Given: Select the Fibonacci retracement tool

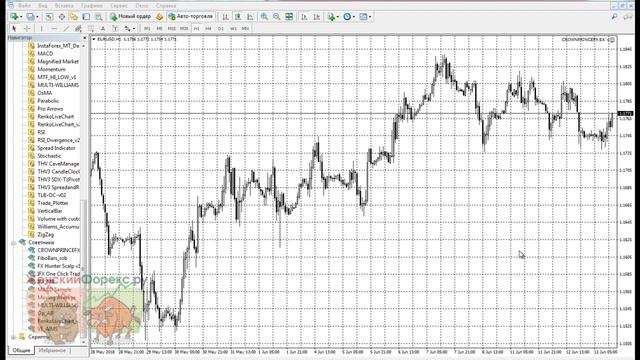Looking at the screenshot, I should click(91, 29).
